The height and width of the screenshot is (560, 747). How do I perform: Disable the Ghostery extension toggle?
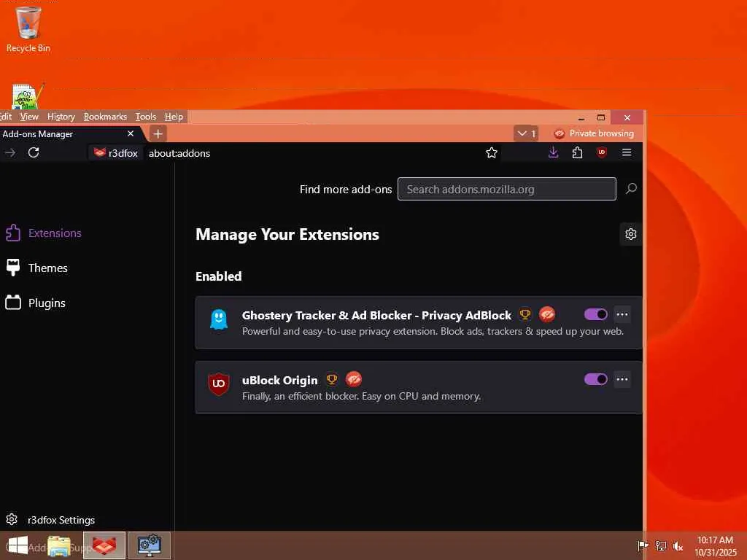coord(595,314)
